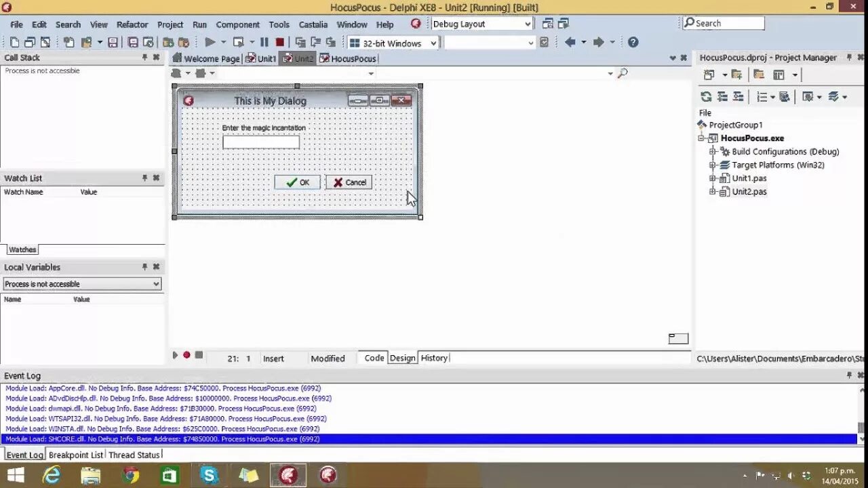The height and width of the screenshot is (488, 868).
Task: Expand Build Configurations (Debug) node
Action: (713, 152)
